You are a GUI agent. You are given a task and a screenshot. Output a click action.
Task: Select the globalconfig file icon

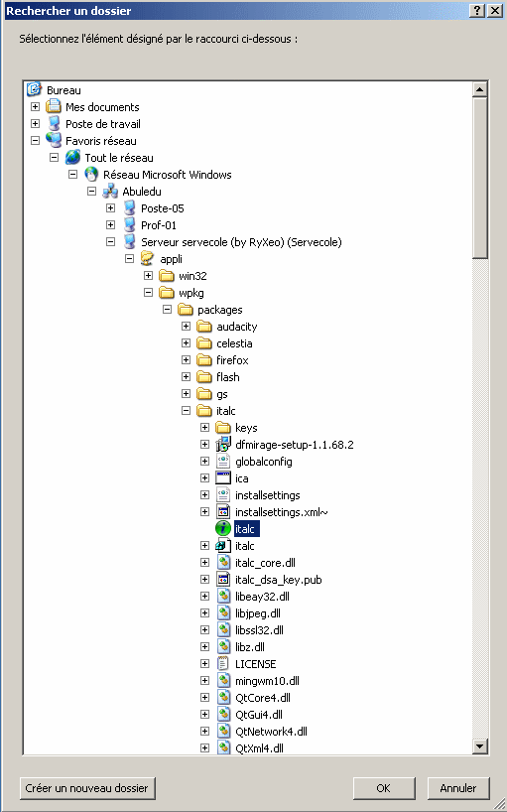click(223, 462)
